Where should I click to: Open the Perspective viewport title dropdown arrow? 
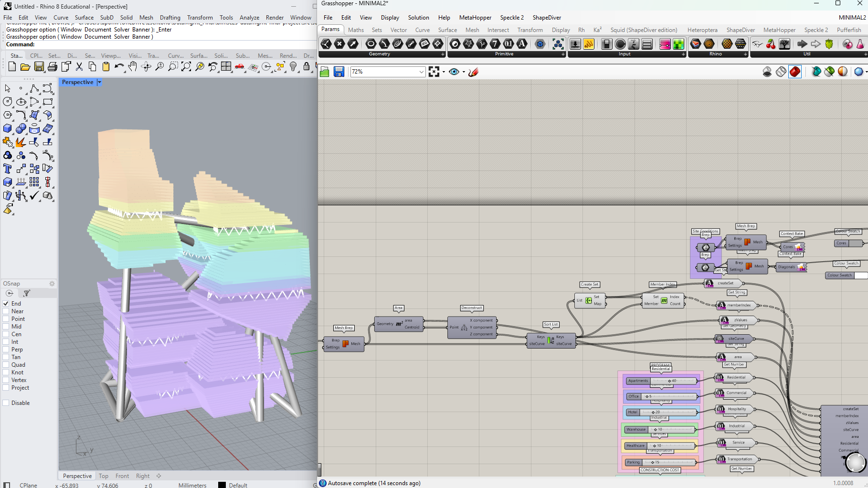[x=99, y=82]
